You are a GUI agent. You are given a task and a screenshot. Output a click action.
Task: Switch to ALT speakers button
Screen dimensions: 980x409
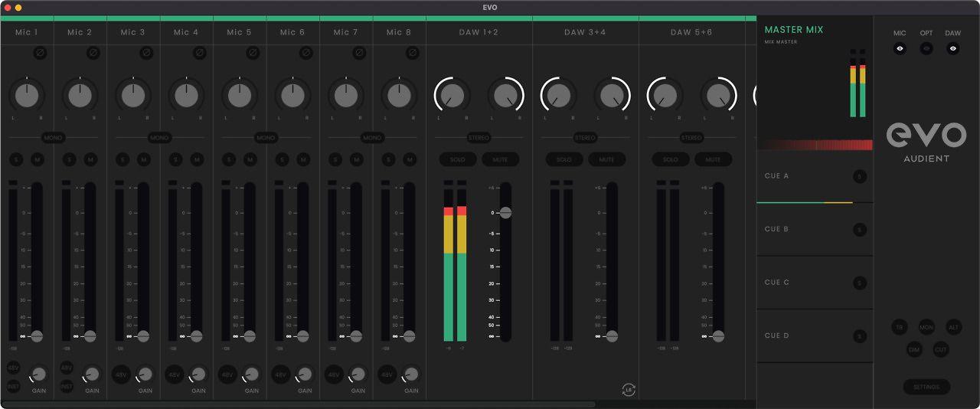tap(953, 327)
